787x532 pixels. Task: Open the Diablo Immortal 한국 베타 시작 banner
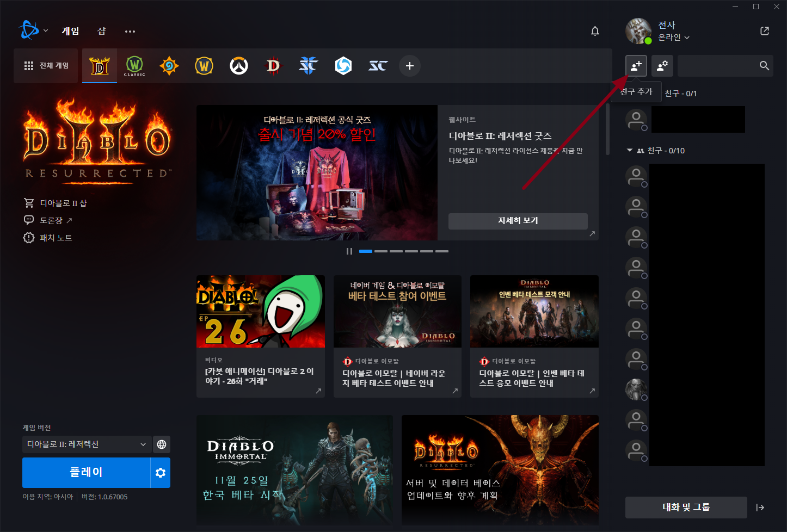[294, 471]
